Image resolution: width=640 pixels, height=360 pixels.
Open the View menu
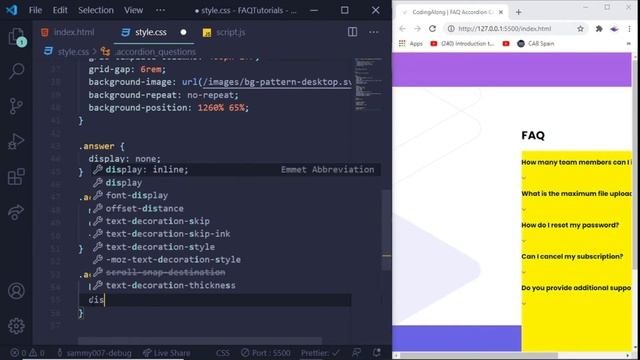(133, 10)
